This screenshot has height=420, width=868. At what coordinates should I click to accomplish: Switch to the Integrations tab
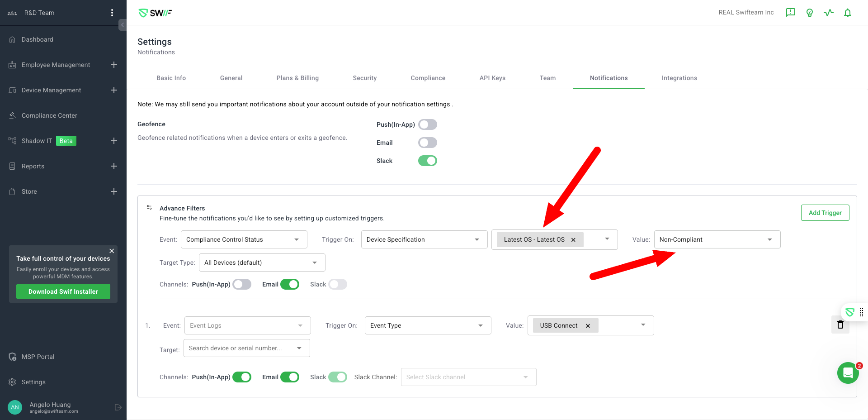679,78
